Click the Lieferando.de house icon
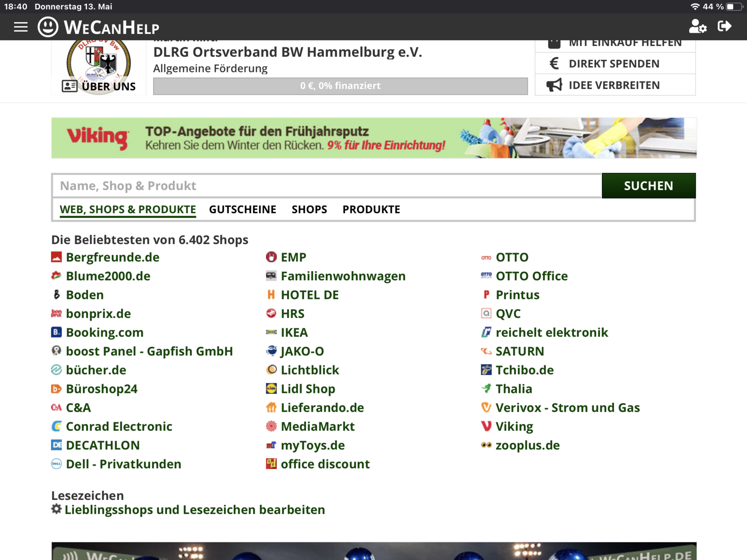The width and height of the screenshot is (747, 560). (x=271, y=407)
